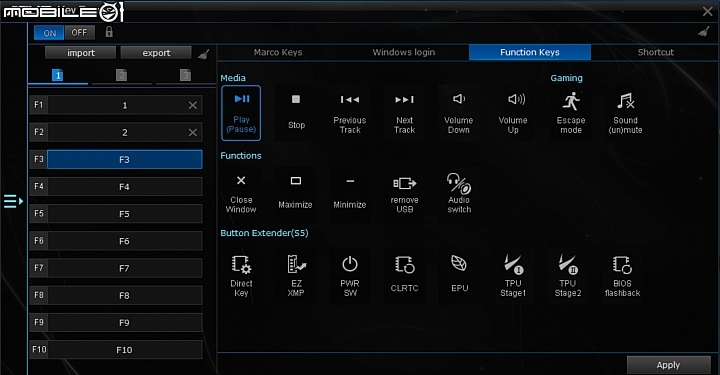720x375 pixels.
Task: Click the broom icon in the top-right corner
Action: pyautogui.click(x=703, y=32)
